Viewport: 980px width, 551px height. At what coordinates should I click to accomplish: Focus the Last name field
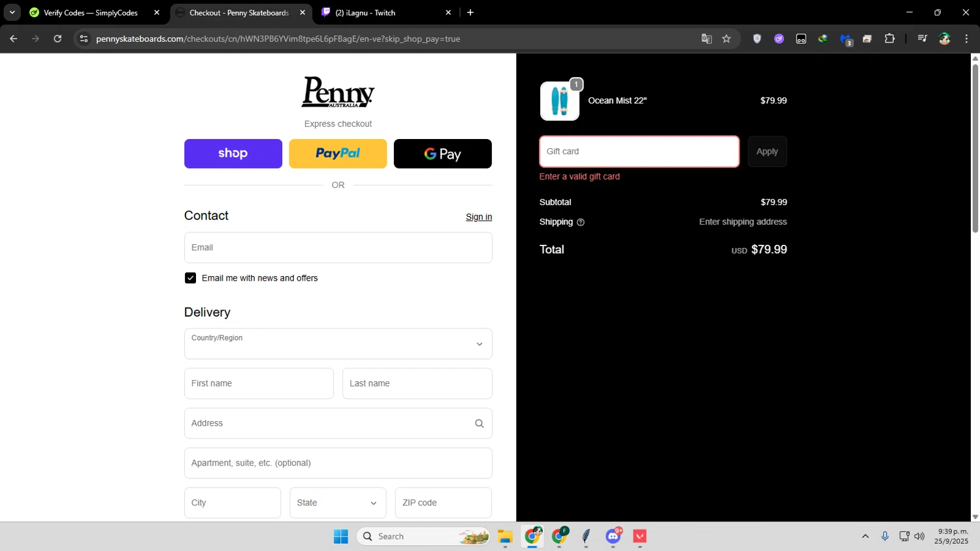click(x=417, y=383)
